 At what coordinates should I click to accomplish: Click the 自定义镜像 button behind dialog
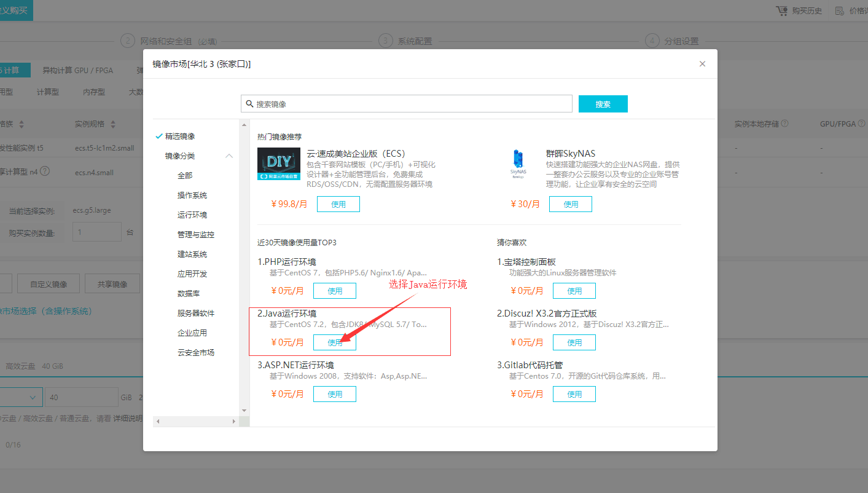point(49,284)
